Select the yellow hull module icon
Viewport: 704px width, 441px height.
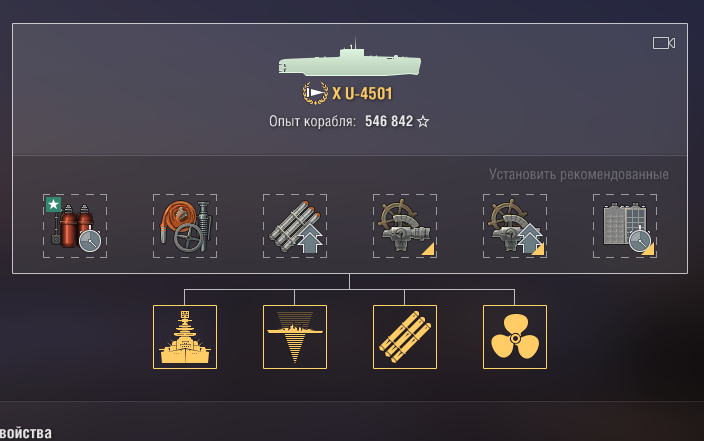click(185, 337)
